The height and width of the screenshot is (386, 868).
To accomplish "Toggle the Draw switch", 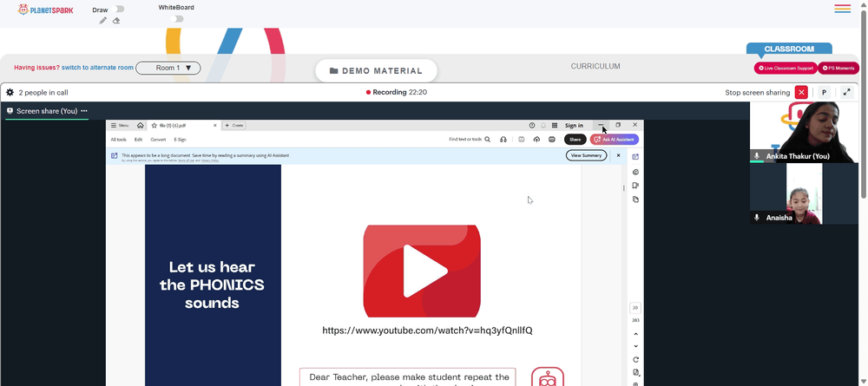I will (117, 9).
